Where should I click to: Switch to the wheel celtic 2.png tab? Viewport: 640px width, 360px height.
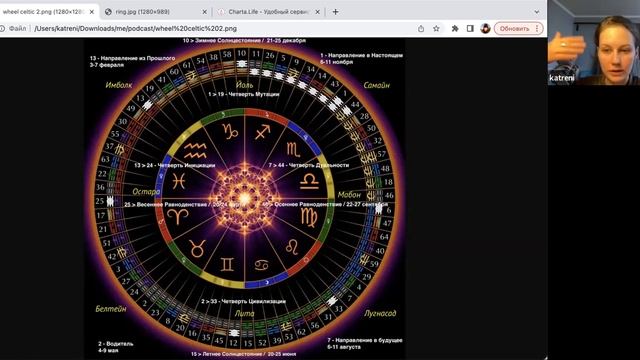[45, 12]
